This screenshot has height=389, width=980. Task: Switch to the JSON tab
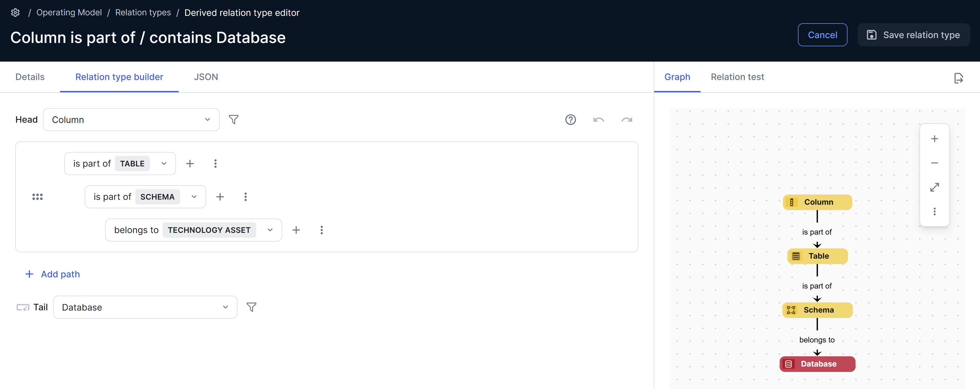point(206,77)
